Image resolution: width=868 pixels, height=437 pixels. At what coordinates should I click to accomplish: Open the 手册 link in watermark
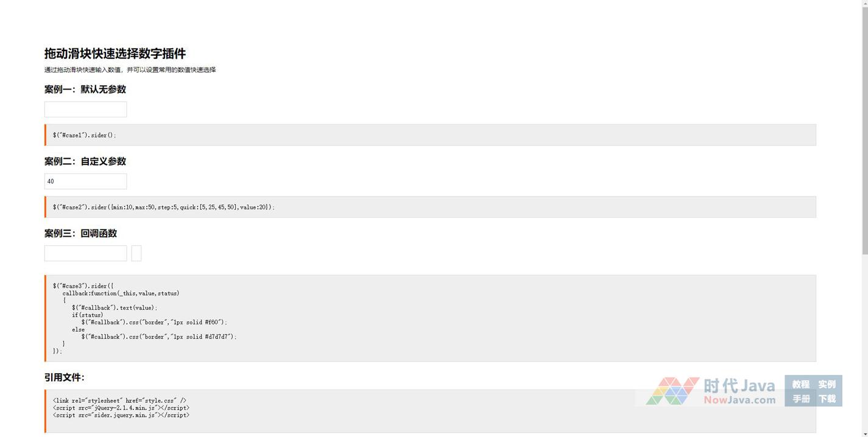[x=800, y=399]
